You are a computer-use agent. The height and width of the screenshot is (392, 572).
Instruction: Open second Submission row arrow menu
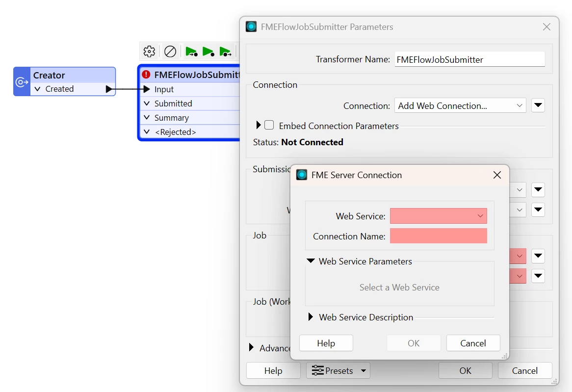(x=538, y=210)
